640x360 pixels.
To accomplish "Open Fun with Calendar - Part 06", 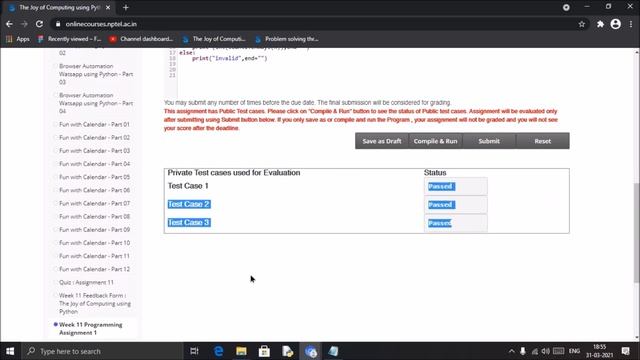I will click(94, 190).
